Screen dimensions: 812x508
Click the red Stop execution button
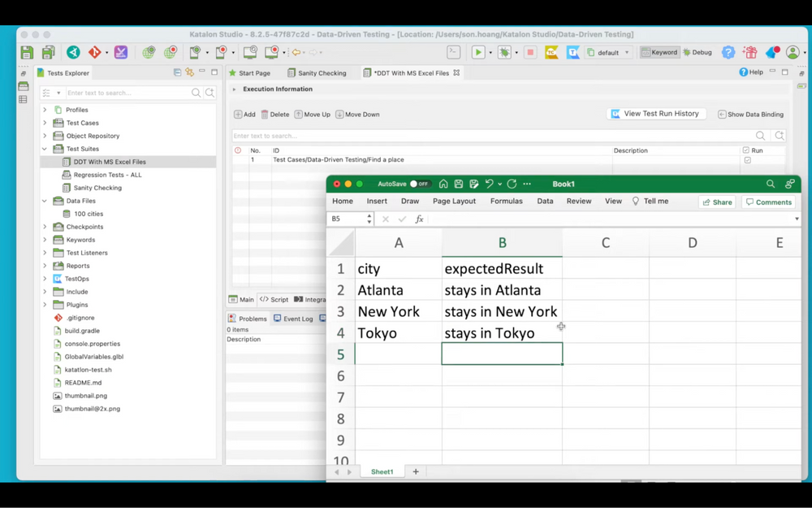click(530, 53)
